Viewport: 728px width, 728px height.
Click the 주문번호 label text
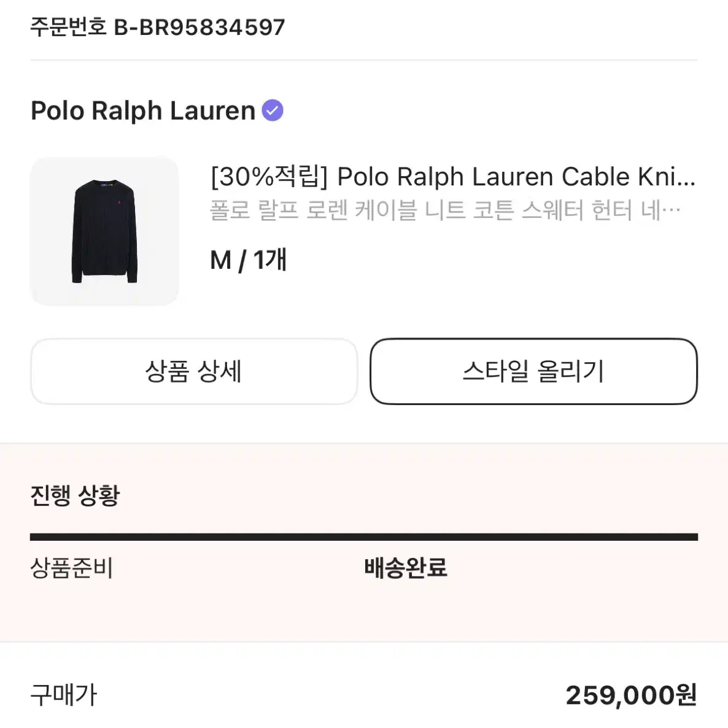coord(69,27)
